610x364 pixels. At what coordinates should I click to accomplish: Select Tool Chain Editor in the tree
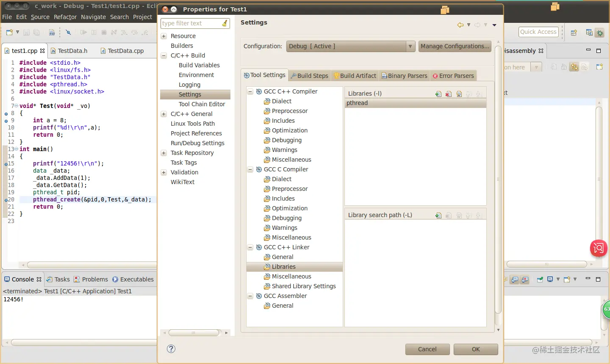[202, 104]
